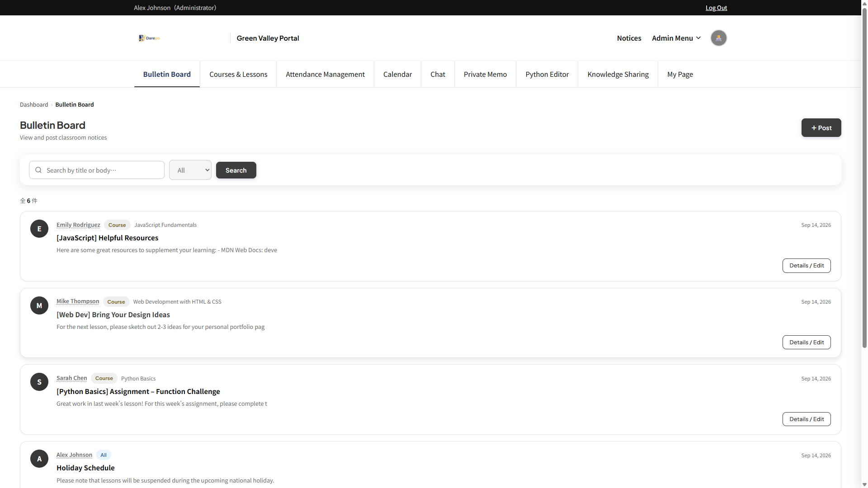868x488 pixels.
Task: Focus the search by title or body field
Action: tap(97, 170)
